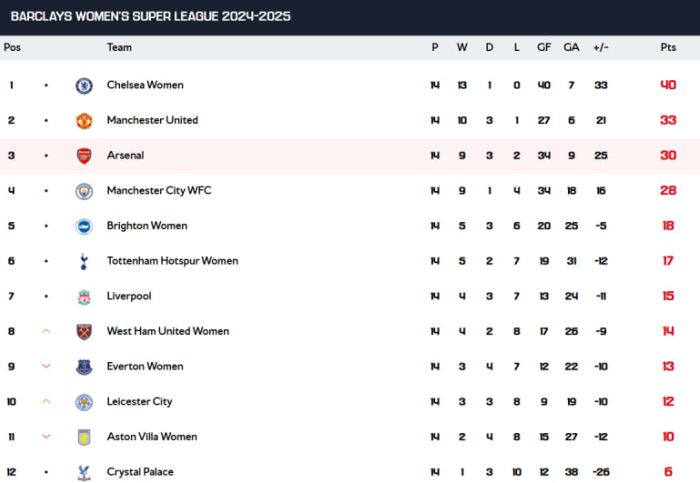Screen dimensions: 700x483
Task: Select the Brighton Women crest
Action: tap(84, 226)
